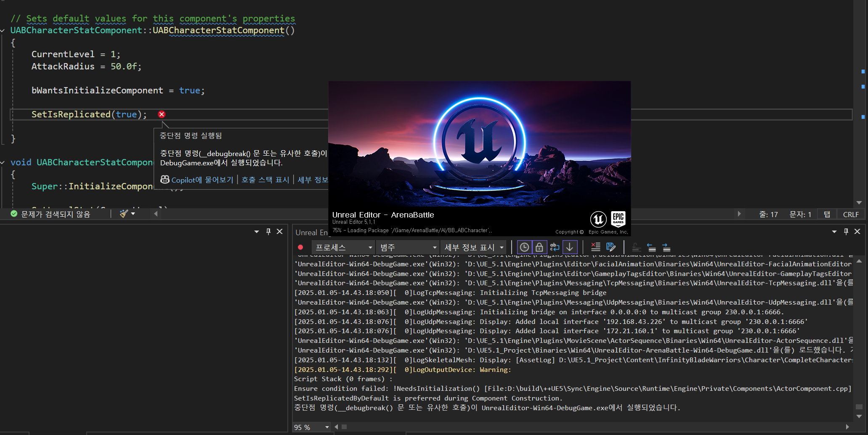Click the code editor horizontal scroll left arrow

coord(156,214)
